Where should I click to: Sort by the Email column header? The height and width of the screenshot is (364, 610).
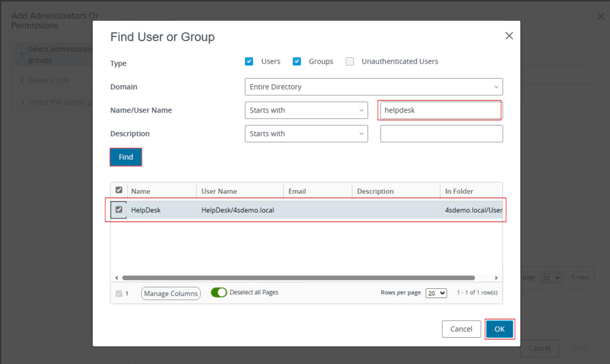pyautogui.click(x=297, y=191)
